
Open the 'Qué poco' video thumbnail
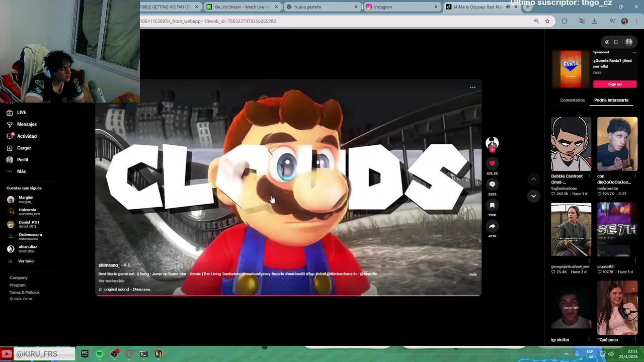617,308
